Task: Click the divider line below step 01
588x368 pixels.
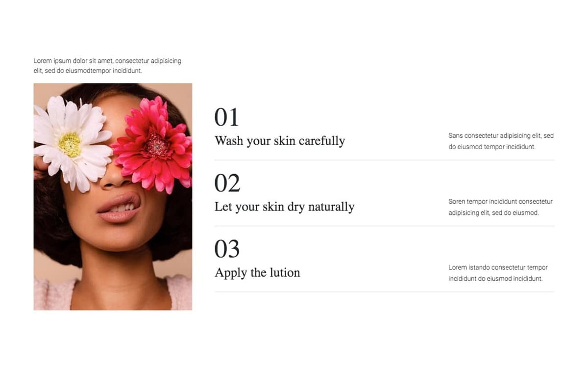Action: [385, 160]
